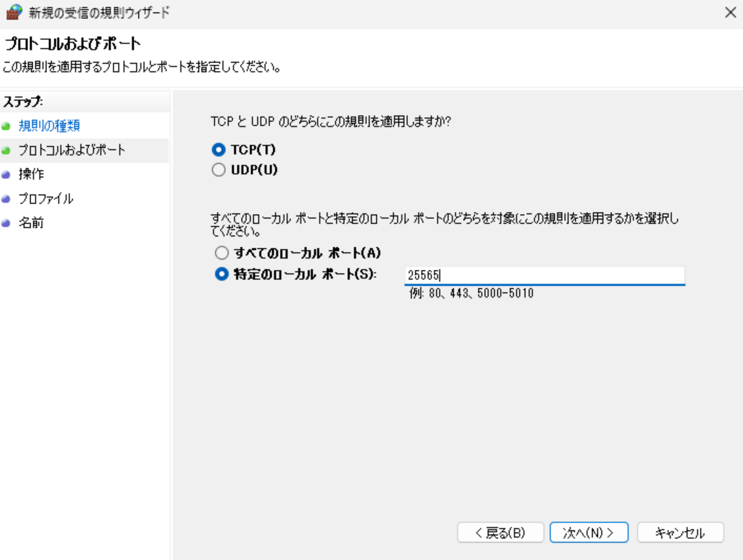Click the purple bullet beside 操作
This screenshot has height=560, width=743.
6,175
